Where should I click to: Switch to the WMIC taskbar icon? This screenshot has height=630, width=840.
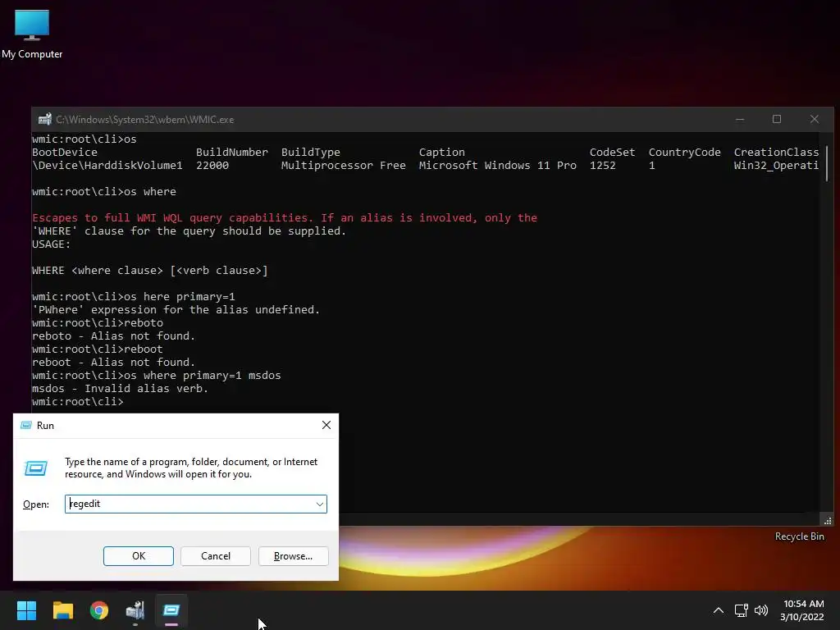[x=135, y=610]
